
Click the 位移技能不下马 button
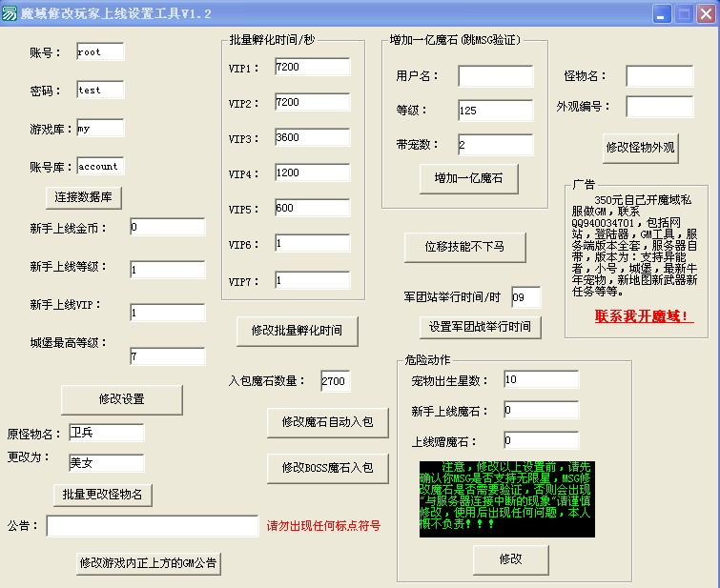coord(465,246)
